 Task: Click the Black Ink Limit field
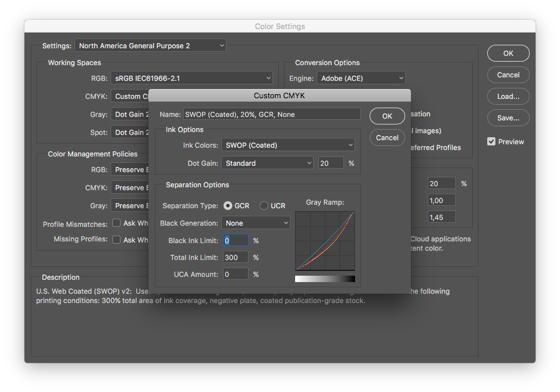click(x=236, y=240)
